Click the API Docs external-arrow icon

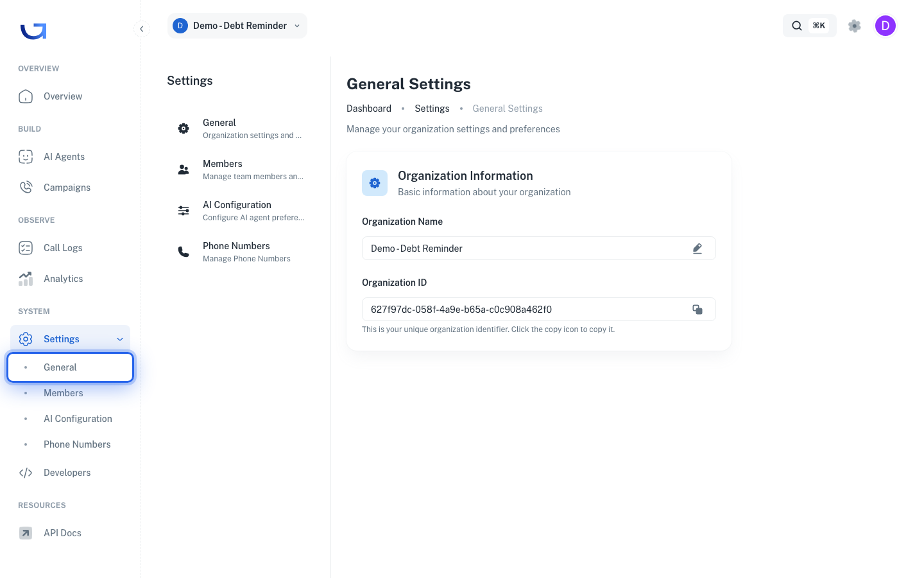[x=26, y=533]
